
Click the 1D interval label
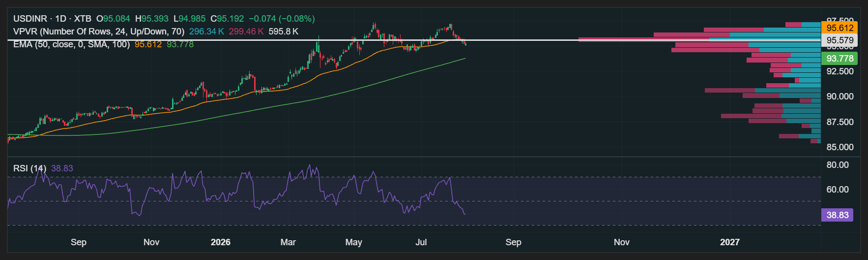point(61,19)
